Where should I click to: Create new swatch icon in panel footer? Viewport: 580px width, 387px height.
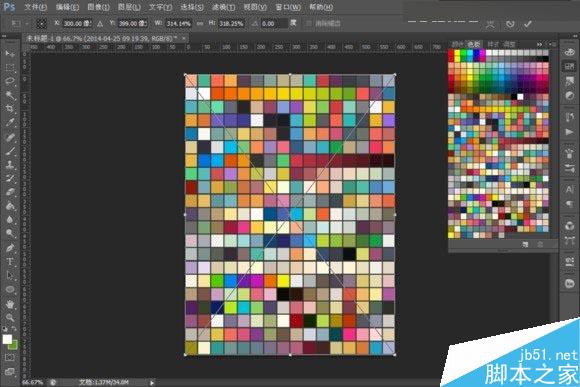point(525,245)
